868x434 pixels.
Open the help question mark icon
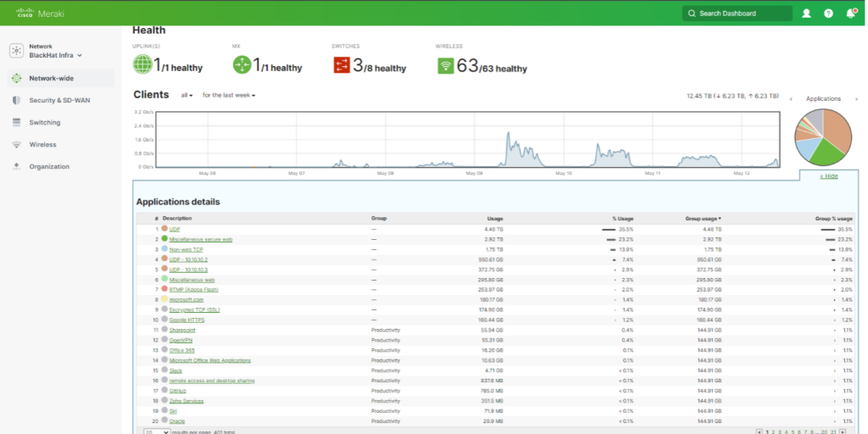(828, 14)
